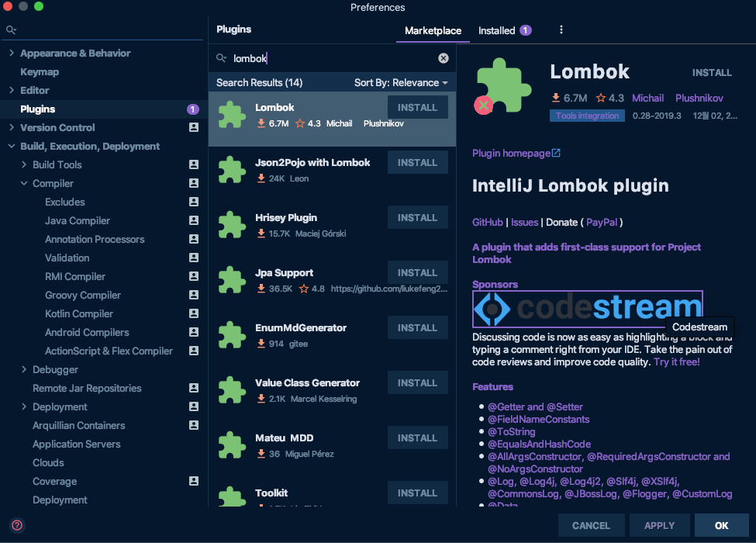Click the Plushnikov author link in details
The image size is (756, 543).
pos(699,99)
